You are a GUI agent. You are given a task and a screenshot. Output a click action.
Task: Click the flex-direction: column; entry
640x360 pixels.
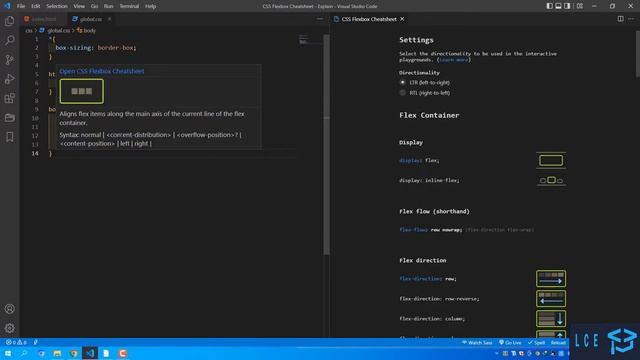click(432, 318)
